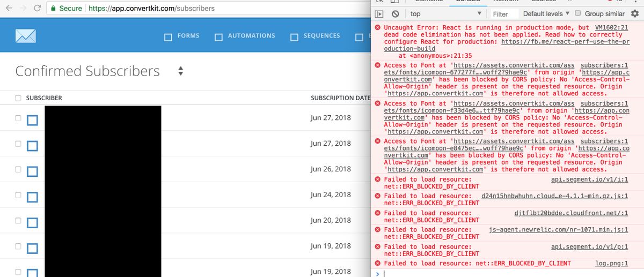This screenshot has height=277, width=644.
Task: Reload the page with the browser refresh button
Action: click(x=37, y=9)
